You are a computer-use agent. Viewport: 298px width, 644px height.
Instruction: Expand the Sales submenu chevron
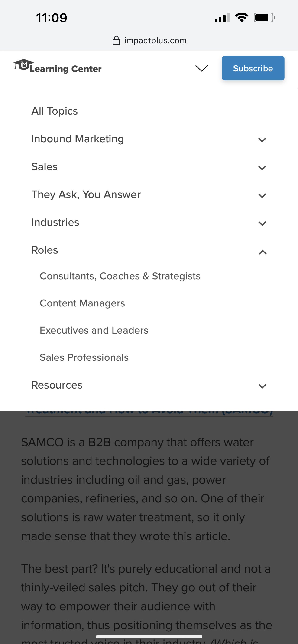tap(262, 168)
